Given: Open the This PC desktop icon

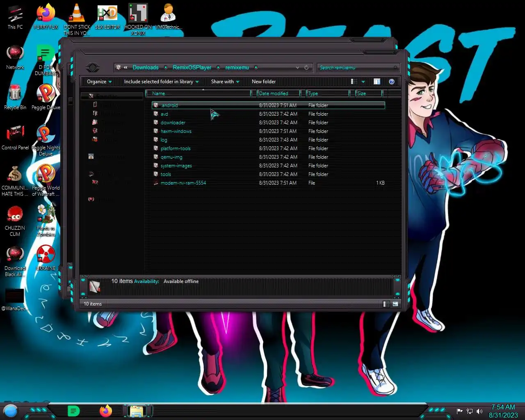Looking at the screenshot, I should click(x=15, y=17).
